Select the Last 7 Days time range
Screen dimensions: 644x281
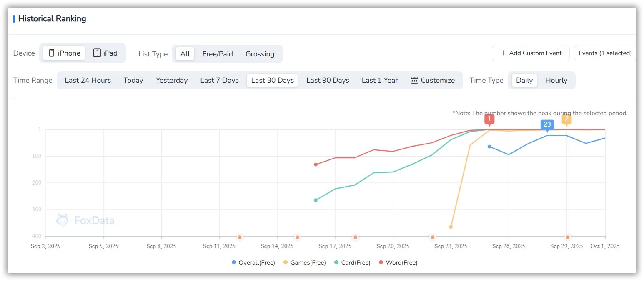[x=219, y=80]
